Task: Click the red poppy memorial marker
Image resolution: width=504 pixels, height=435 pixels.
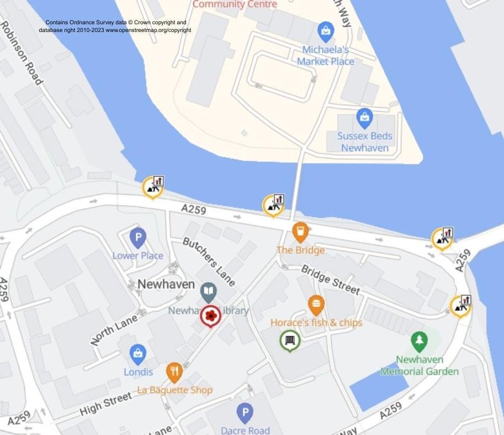Action: pyautogui.click(x=210, y=316)
